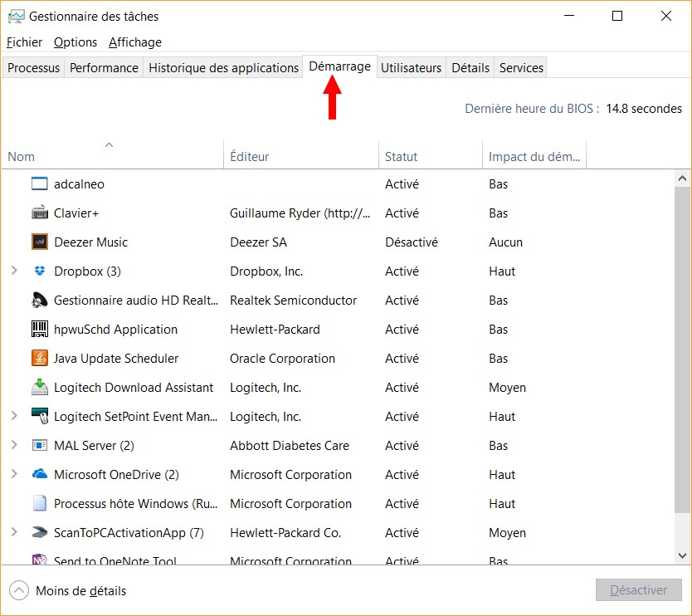Click the Moins de détails arrow icon
This screenshot has width=692, height=616.
pos(18,590)
